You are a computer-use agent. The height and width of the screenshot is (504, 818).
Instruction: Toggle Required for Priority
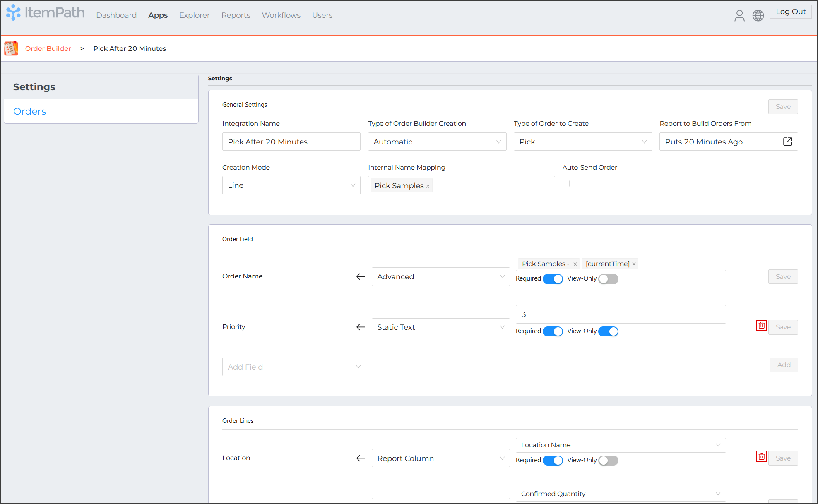553,331
